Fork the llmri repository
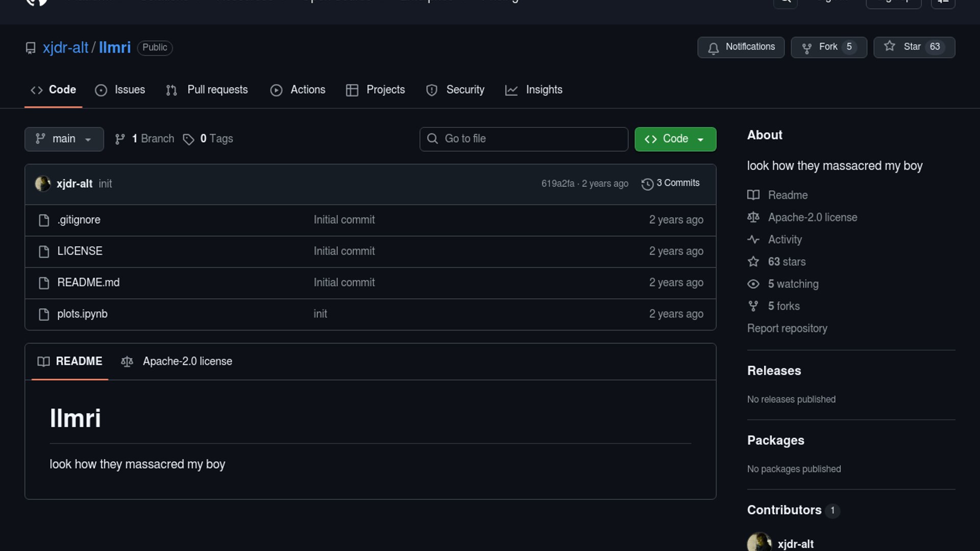The image size is (980, 551). point(828,47)
